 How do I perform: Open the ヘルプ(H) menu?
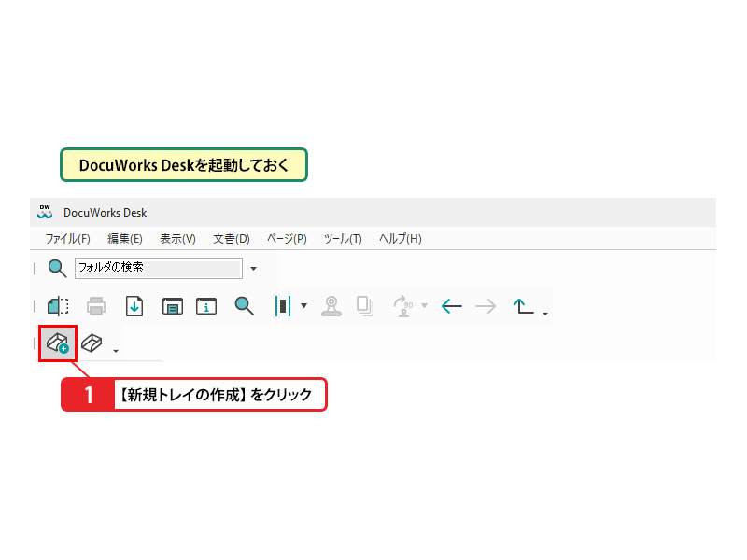tap(401, 239)
